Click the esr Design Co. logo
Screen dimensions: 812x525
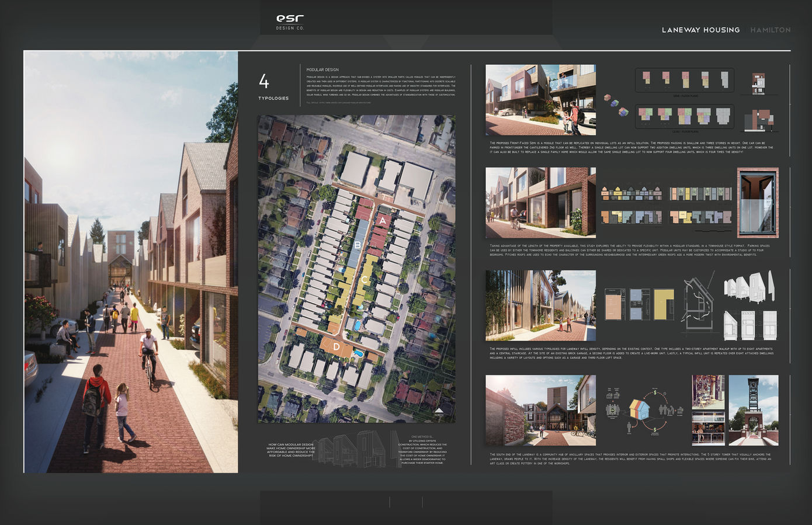point(290,22)
